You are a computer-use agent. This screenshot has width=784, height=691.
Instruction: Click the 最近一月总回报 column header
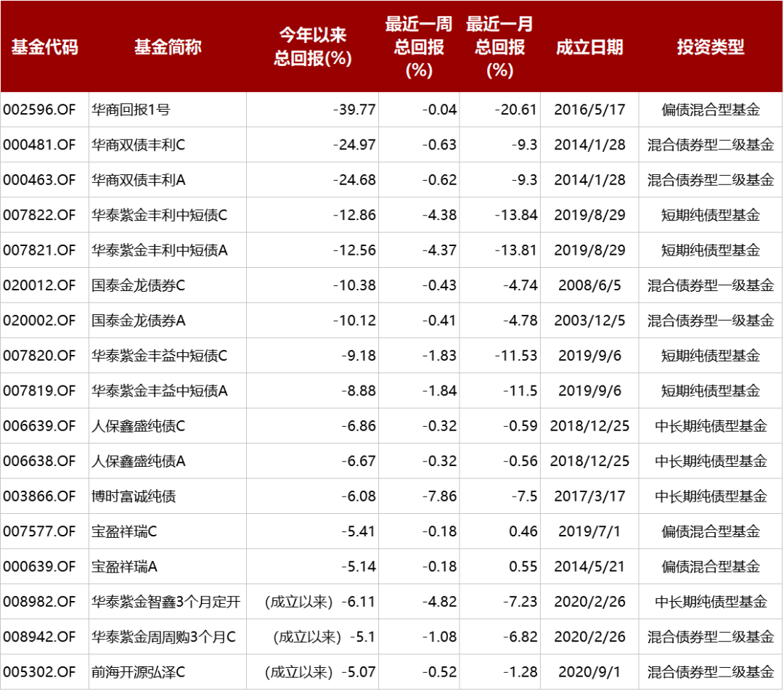coord(500,47)
